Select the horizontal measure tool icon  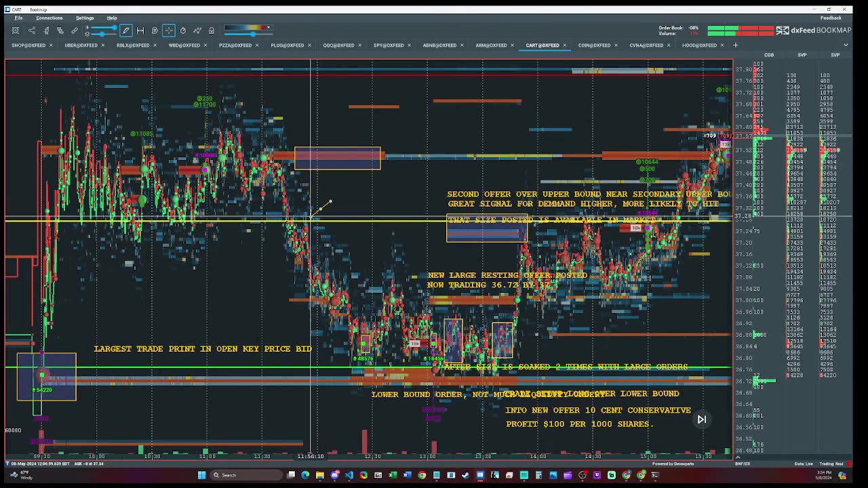click(140, 30)
